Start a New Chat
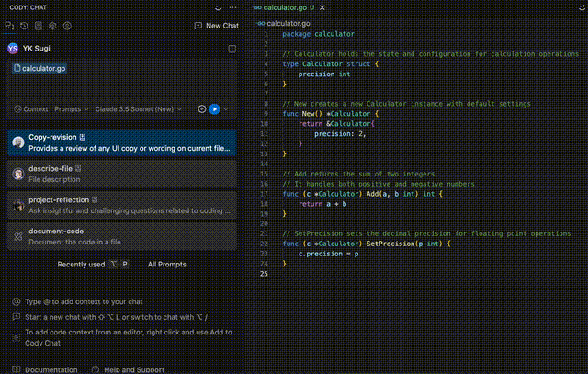Image resolution: width=588 pixels, height=374 pixels. click(x=217, y=26)
